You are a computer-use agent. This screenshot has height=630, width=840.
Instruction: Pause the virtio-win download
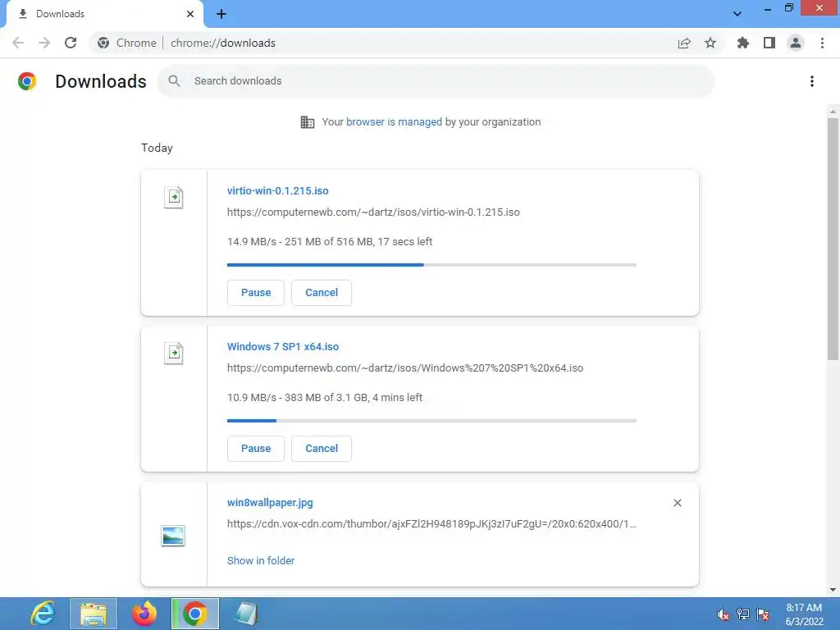tap(256, 293)
